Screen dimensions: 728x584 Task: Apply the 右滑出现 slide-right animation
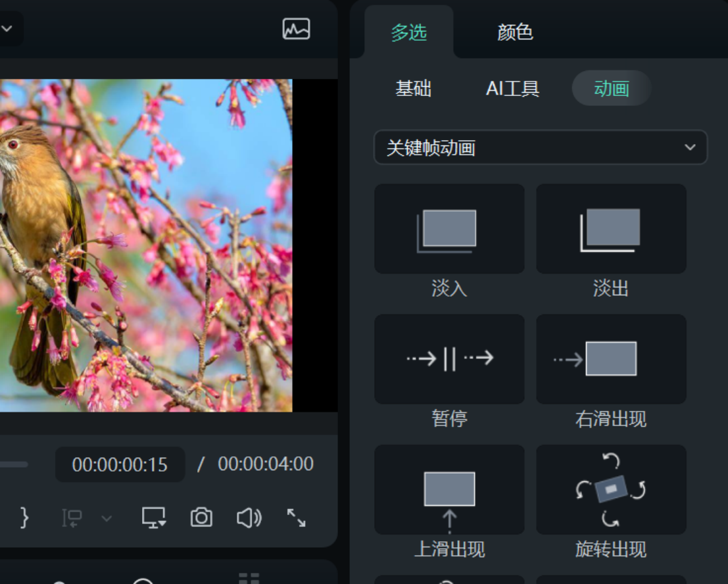[x=611, y=359]
